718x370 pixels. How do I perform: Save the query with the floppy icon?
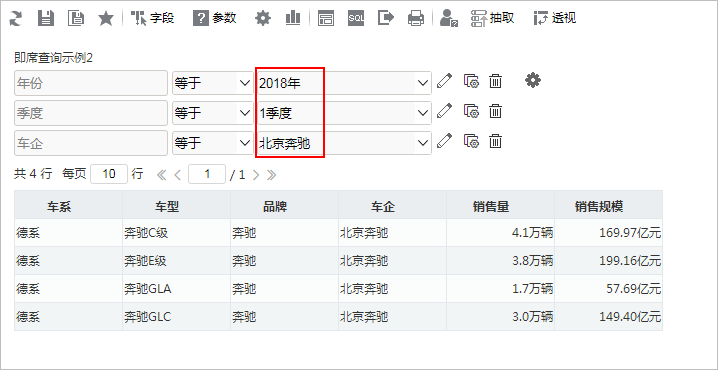45,18
